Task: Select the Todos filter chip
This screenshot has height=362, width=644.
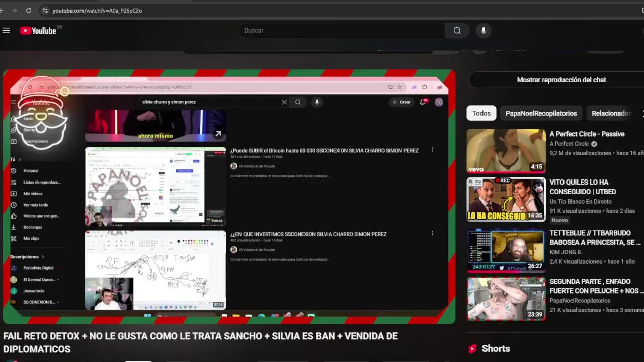Action: tap(481, 113)
